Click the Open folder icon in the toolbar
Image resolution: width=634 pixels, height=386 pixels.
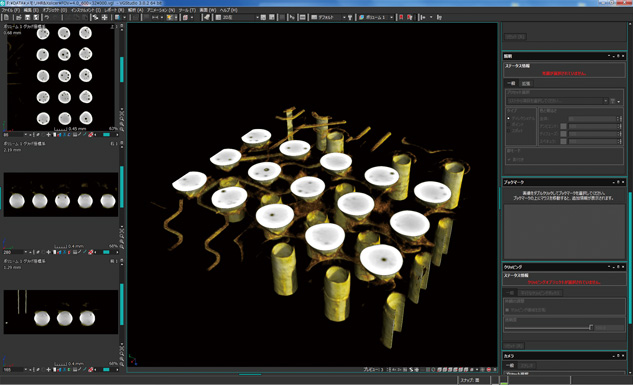(x=18, y=17)
